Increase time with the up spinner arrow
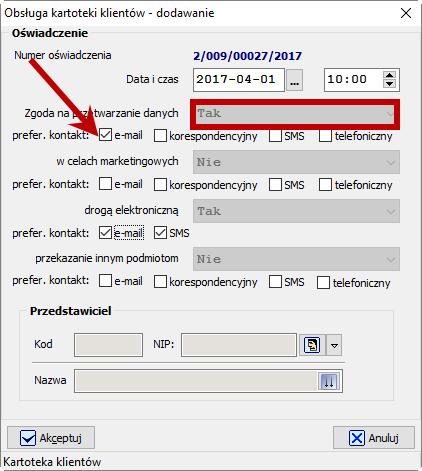This screenshot has width=422, height=471. tap(389, 75)
